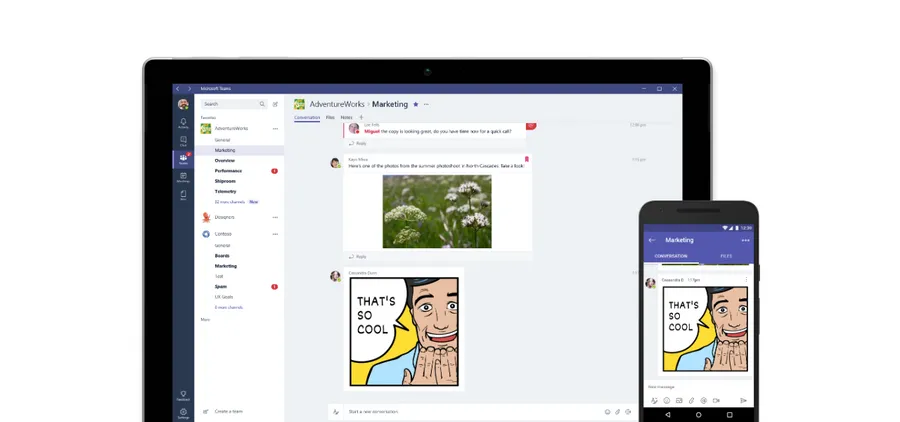Open UX Goals channel under Contoso
Viewport: 900px width, 422px height.
224,297
